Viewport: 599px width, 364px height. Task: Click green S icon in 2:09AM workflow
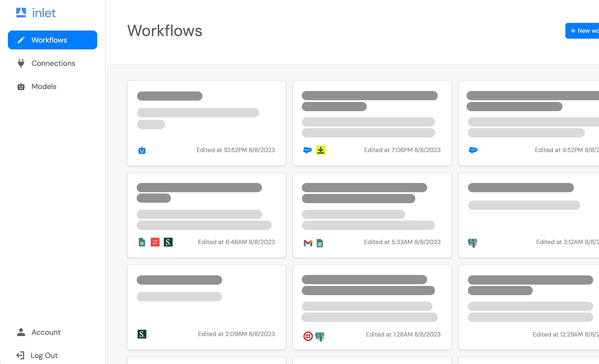[142, 334]
